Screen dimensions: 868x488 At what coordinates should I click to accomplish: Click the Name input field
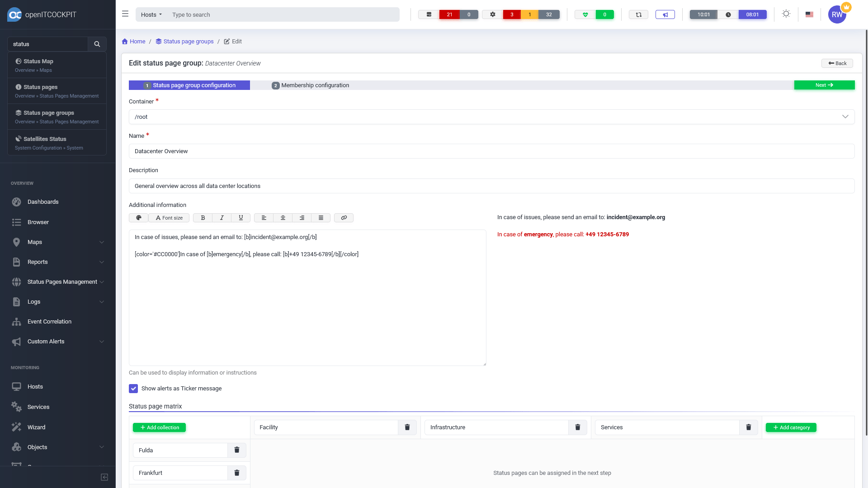(491, 151)
